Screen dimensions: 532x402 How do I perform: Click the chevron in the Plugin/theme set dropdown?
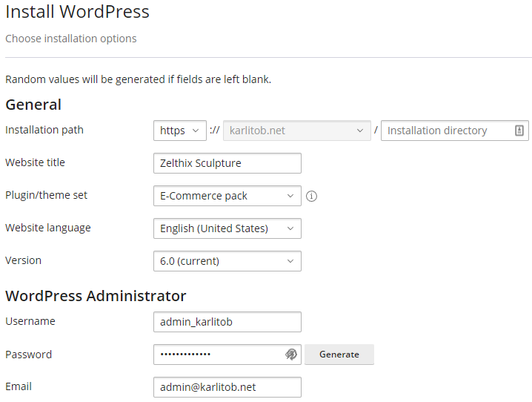point(290,196)
